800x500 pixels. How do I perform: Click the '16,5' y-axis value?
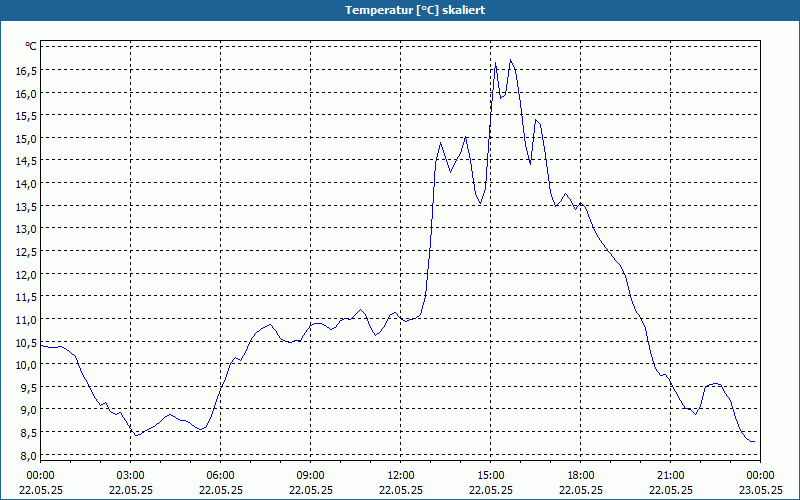[x=26, y=71]
